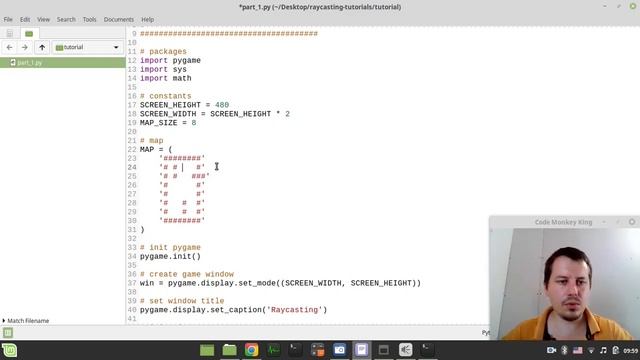Click the video camera tray indicator
This screenshot has height=360, width=640.
pyautogui.click(x=551, y=350)
